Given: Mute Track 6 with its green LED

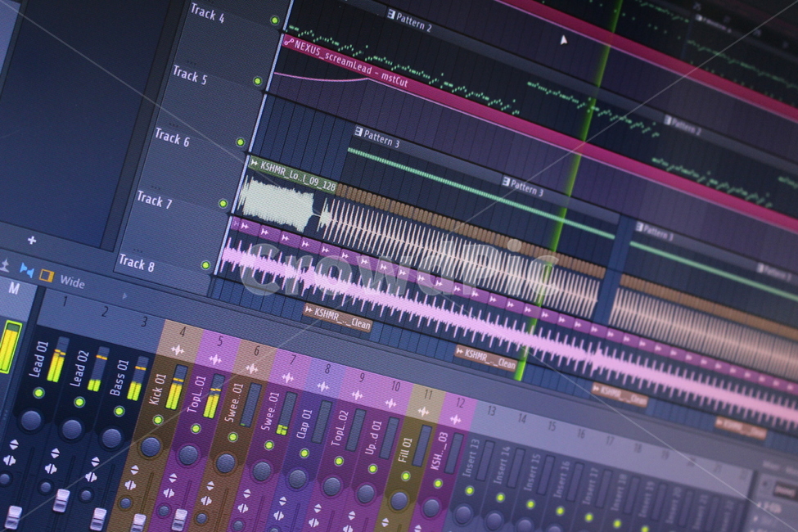Looking at the screenshot, I should click(x=241, y=142).
